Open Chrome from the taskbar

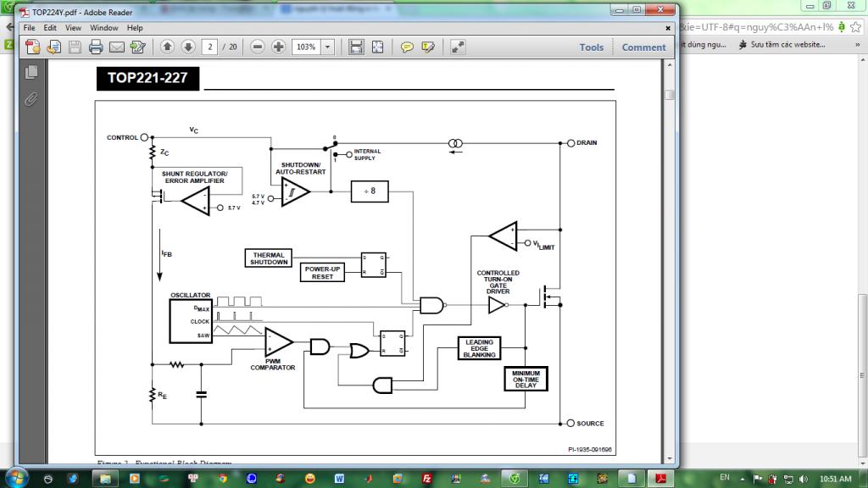pos(222,479)
